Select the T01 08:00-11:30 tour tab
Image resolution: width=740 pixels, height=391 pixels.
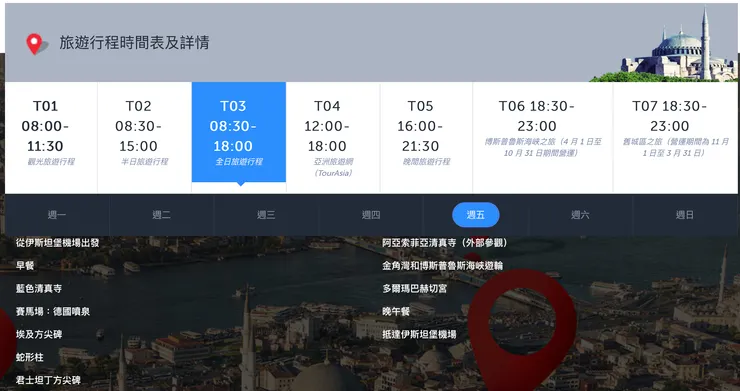pos(51,137)
